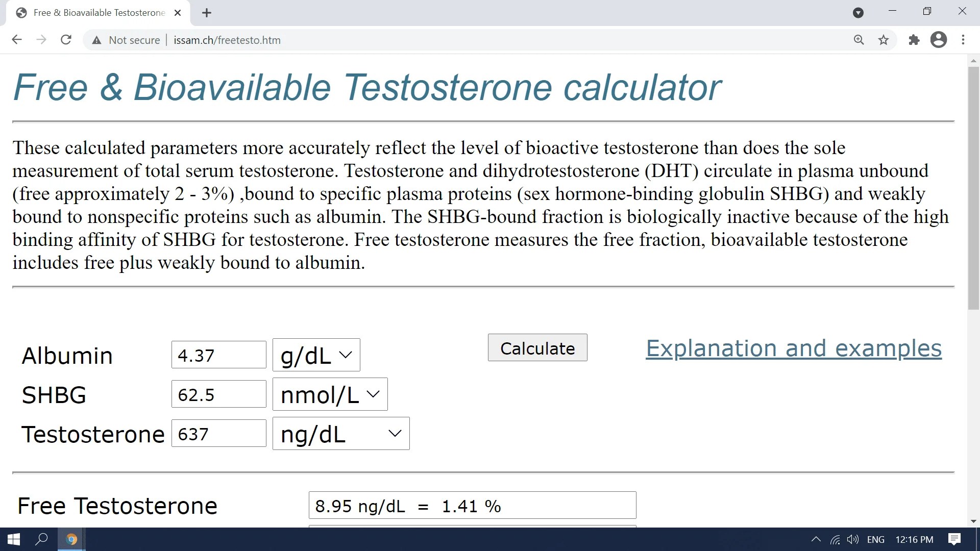Open the Chrome profile avatar
Viewport: 980px width, 551px height.
938,40
